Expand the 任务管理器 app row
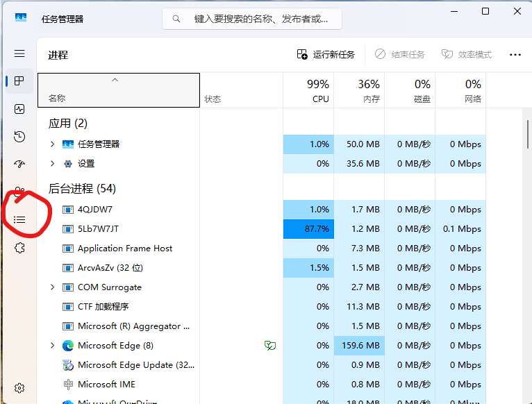This screenshot has height=404, width=532. coord(52,144)
